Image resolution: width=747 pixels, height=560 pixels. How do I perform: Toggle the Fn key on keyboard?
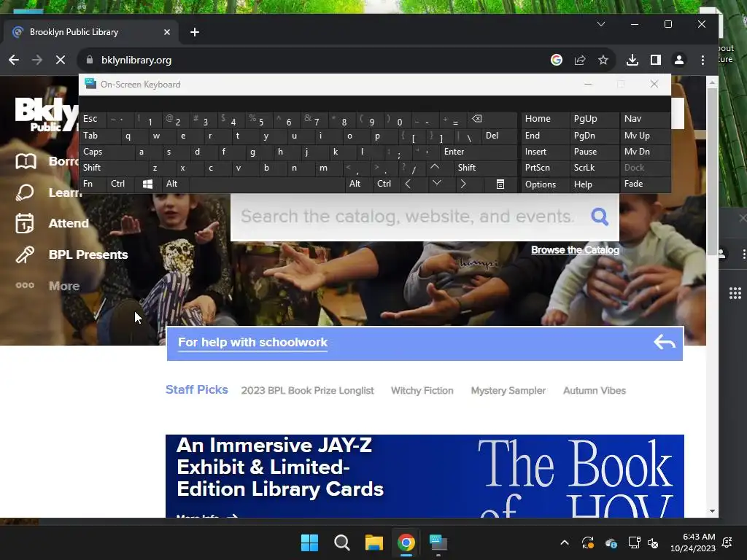tap(93, 184)
